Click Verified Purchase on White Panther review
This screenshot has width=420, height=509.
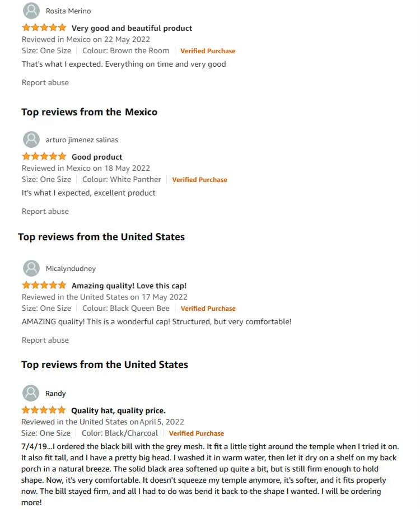(x=199, y=180)
